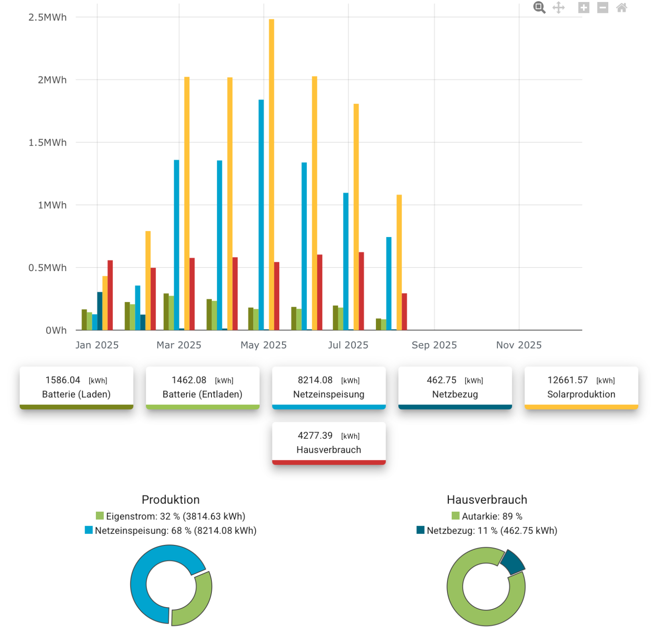
Task: Zoom in with the plus icon
Action: click(x=584, y=8)
